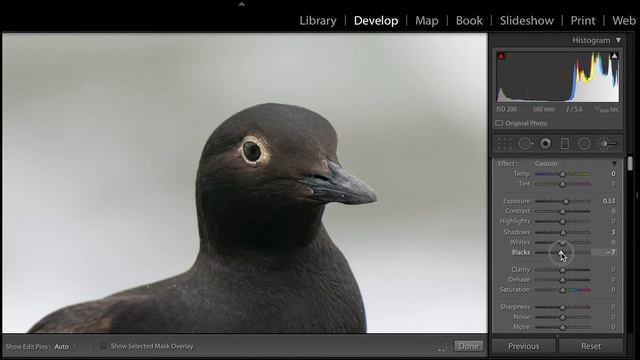Open the Show Edit Pins Auto dropdown
Screen dimensions: 640x360
pyautogui.click(x=62, y=347)
